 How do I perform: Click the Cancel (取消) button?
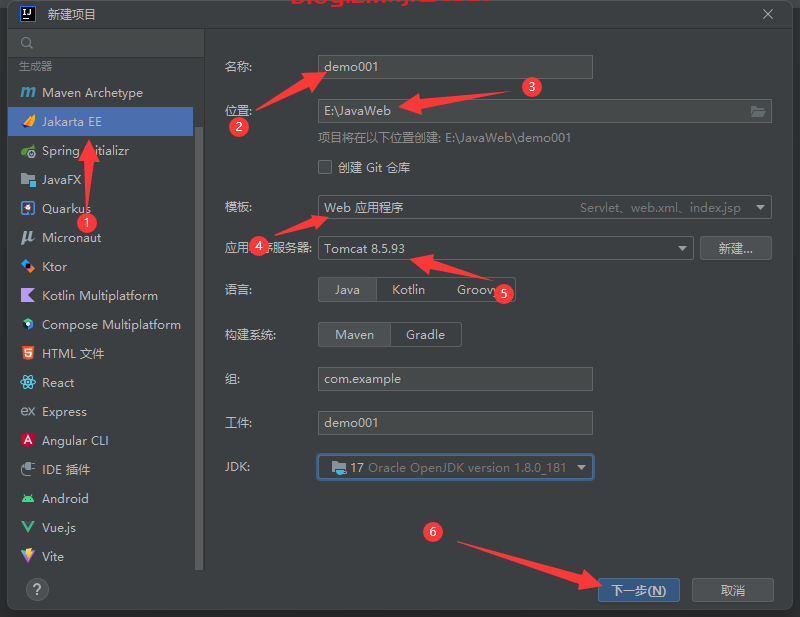point(733,590)
